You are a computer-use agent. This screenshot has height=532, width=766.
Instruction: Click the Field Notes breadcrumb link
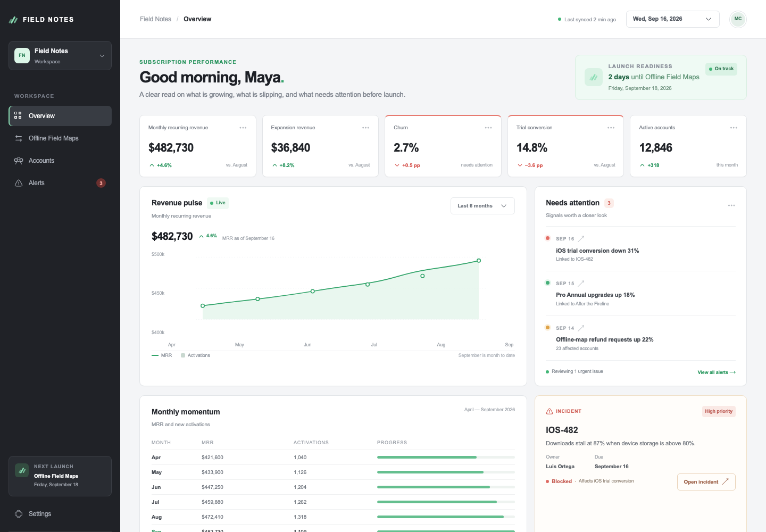pos(155,19)
